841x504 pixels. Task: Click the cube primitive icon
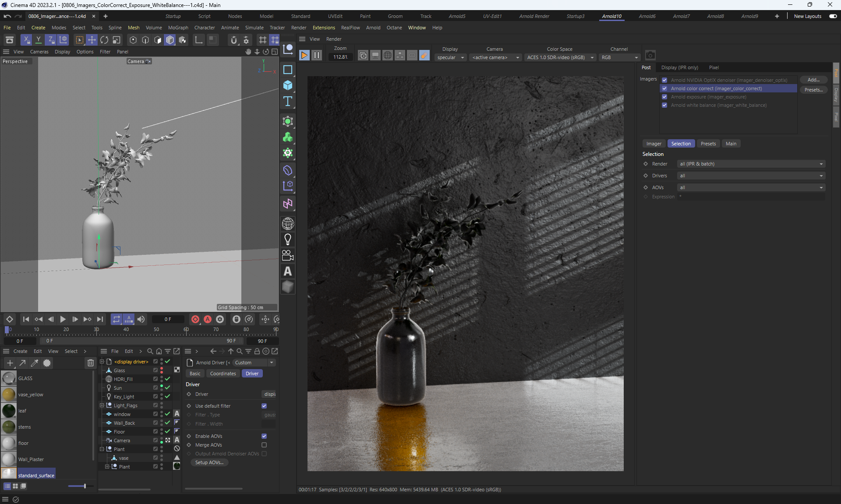coord(288,85)
